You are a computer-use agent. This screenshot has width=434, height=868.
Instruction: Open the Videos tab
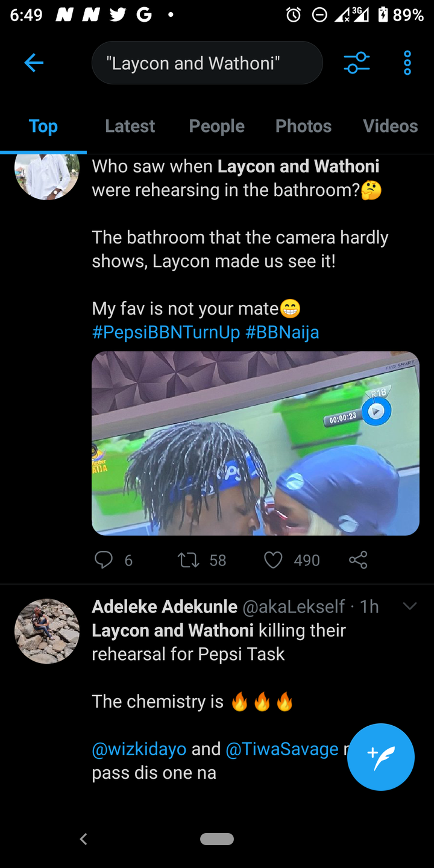point(390,126)
